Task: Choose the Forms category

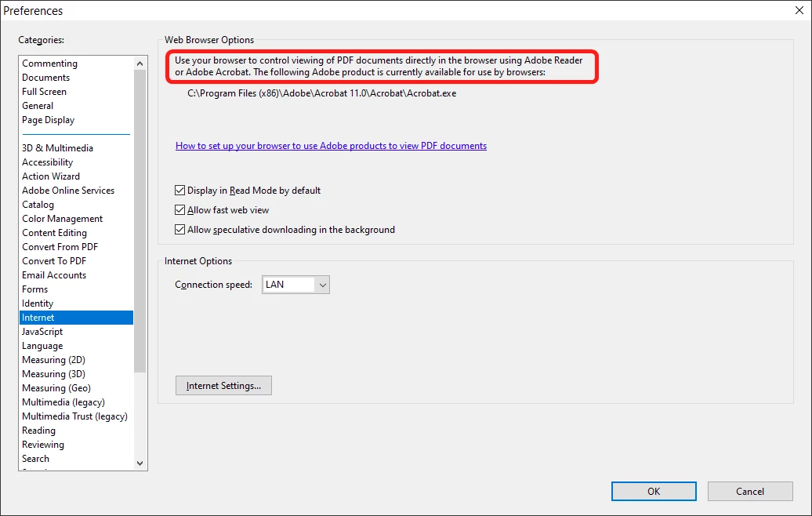Action: [76, 289]
